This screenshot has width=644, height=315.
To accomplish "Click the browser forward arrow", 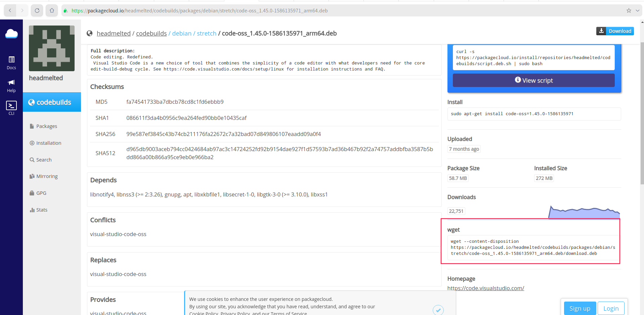I will click(x=22, y=10).
